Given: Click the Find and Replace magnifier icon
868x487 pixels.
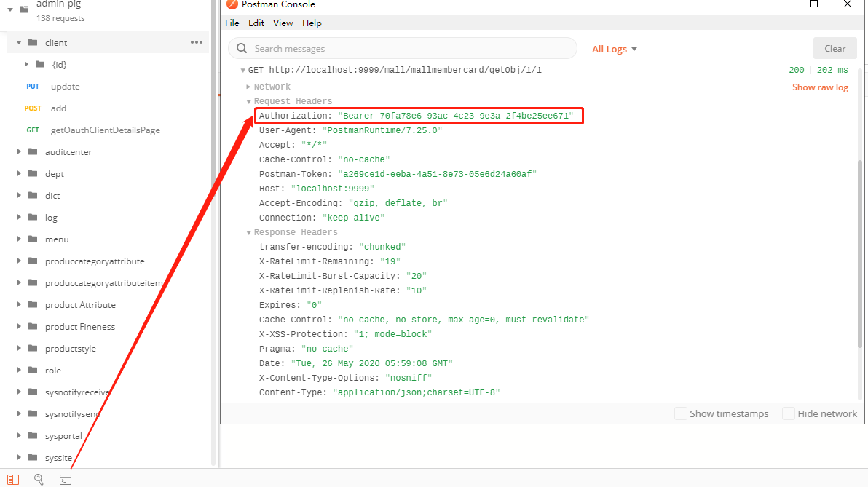Looking at the screenshot, I should click(39, 479).
